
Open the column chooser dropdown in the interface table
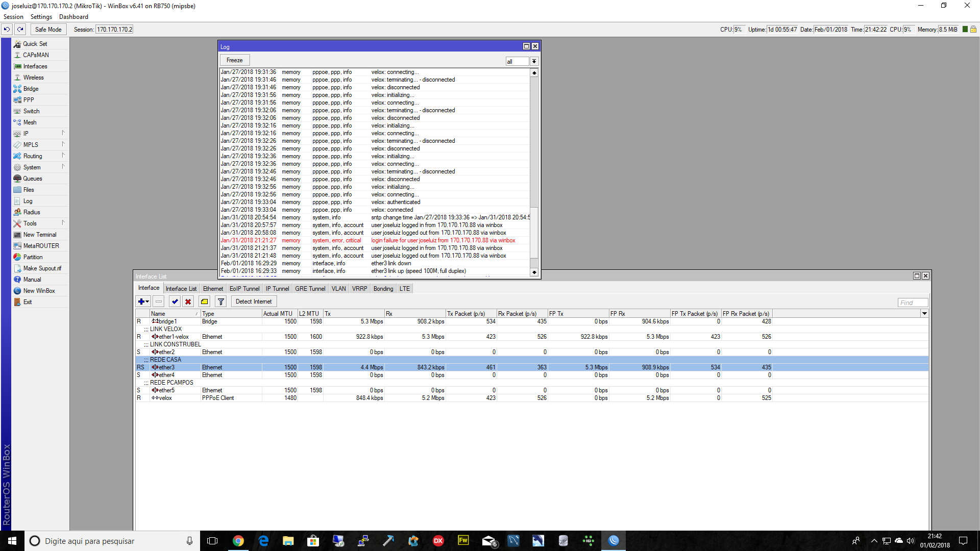924,314
